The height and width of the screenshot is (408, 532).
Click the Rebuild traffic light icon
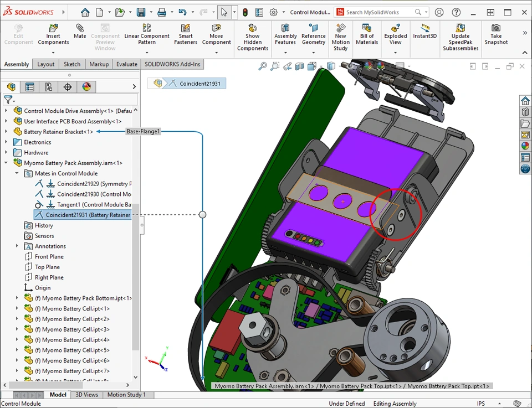(x=245, y=13)
